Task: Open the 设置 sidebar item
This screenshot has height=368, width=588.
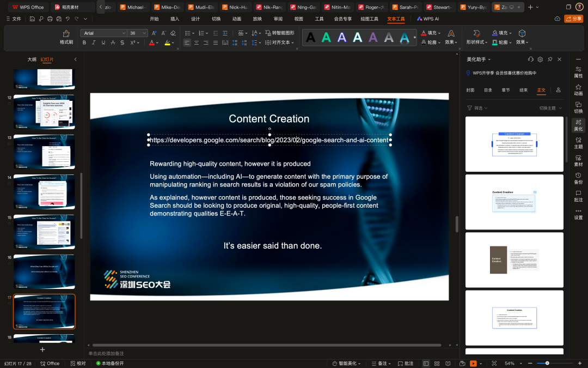Action: 578,214
